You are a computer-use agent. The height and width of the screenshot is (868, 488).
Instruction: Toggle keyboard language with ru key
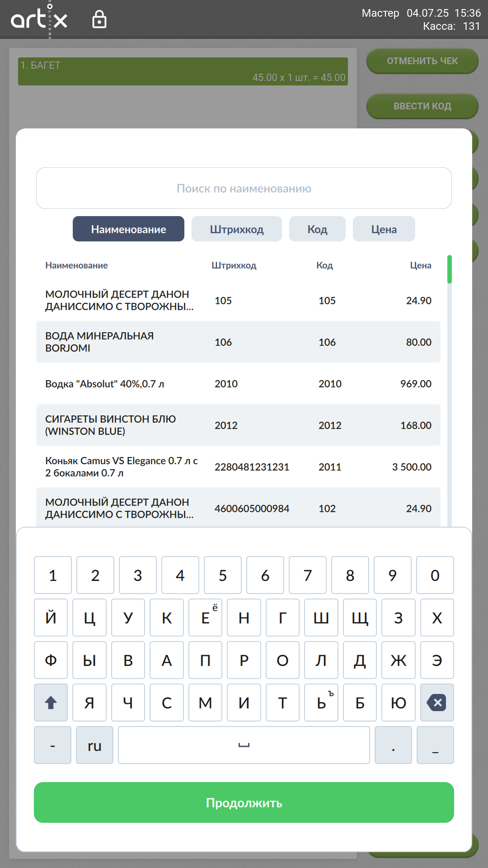click(x=94, y=745)
